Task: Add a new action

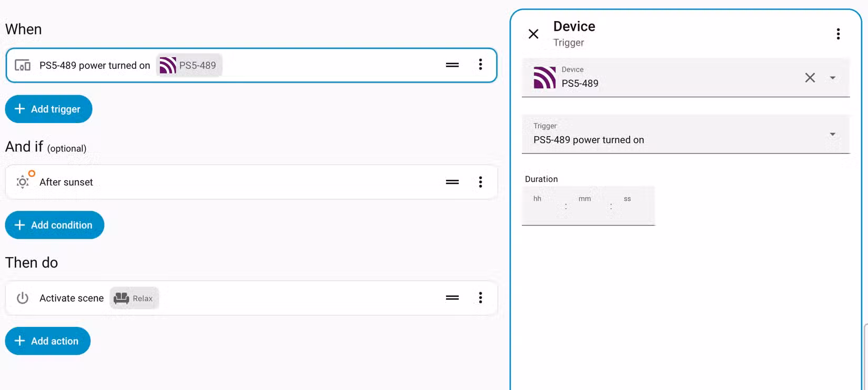Action: (48, 341)
